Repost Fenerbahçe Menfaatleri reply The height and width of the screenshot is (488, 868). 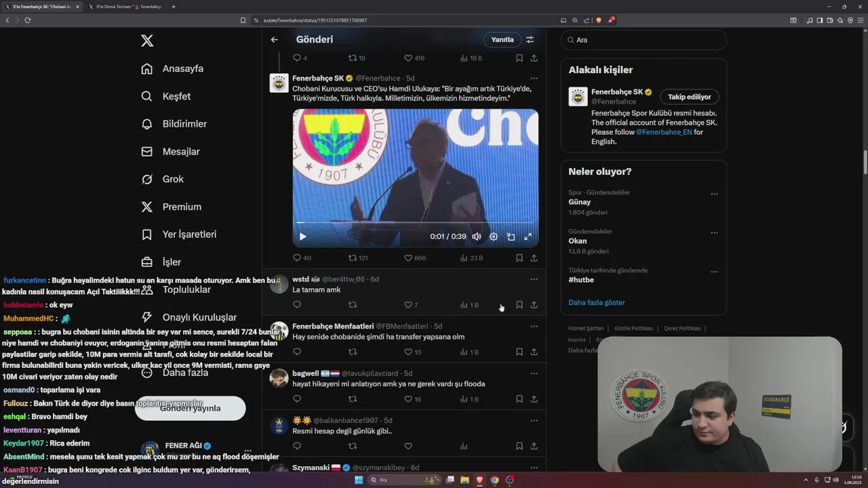pyautogui.click(x=353, y=352)
